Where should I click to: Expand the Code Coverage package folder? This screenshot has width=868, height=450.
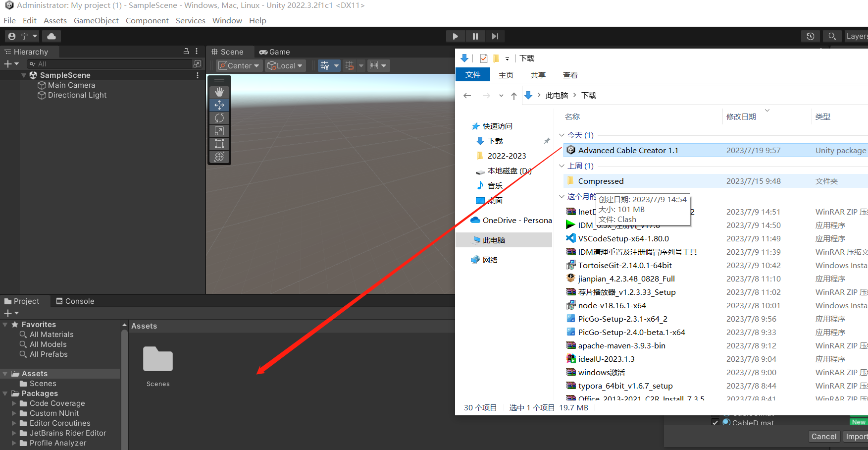pyautogui.click(x=14, y=403)
